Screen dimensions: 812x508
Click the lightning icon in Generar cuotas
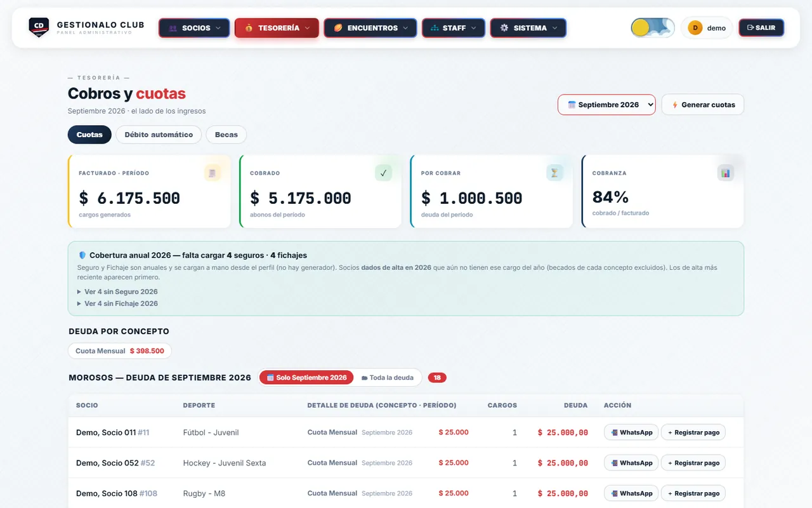pyautogui.click(x=675, y=105)
